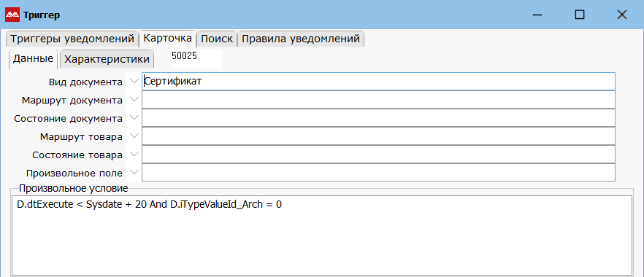Click the Маршрут документа input field
The width and height of the screenshot is (644, 277).
tap(378, 100)
